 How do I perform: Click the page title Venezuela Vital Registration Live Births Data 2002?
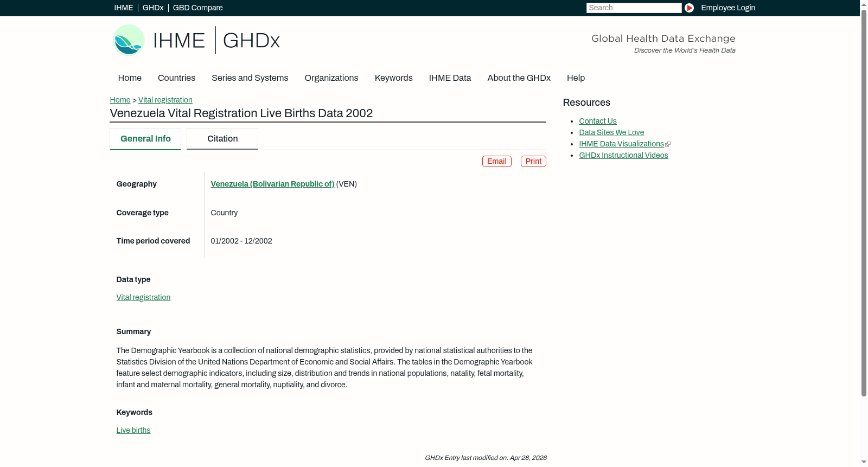coord(241,113)
